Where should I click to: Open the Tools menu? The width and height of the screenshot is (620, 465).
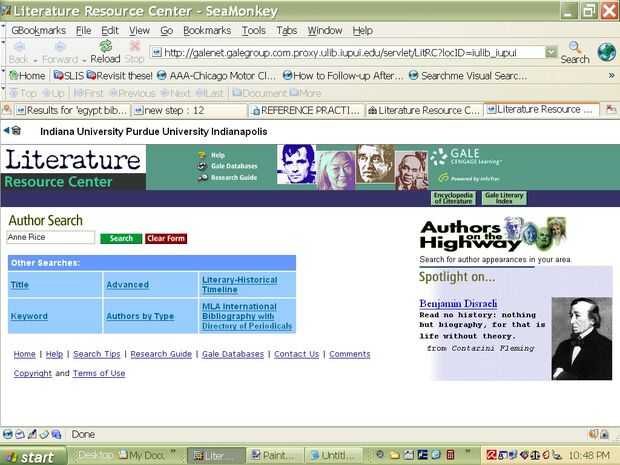coord(253,30)
